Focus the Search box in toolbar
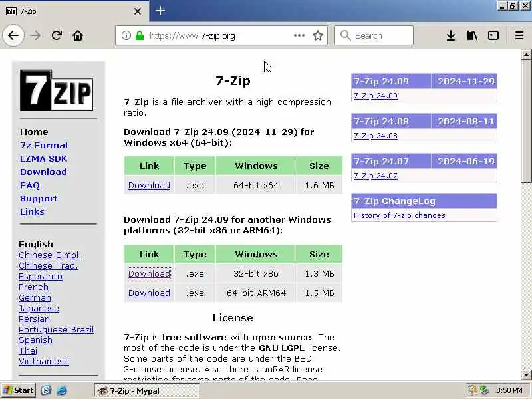The width and height of the screenshot is (532, 399). pyautogui.click(x=374, y=35)
